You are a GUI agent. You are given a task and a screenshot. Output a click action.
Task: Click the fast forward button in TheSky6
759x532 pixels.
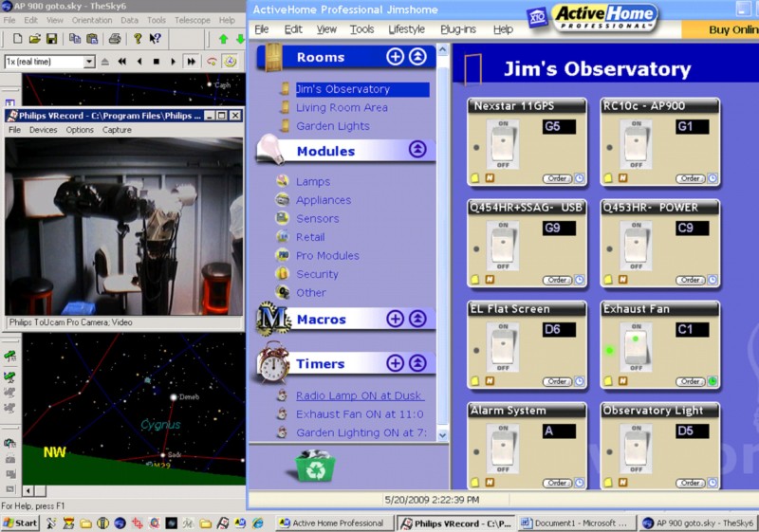point(192,62)
